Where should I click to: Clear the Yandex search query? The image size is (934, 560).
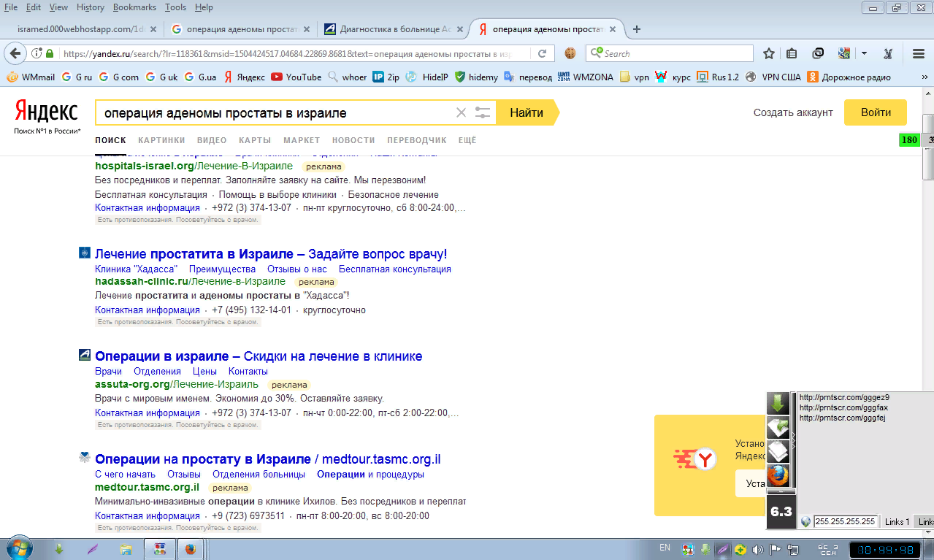pyautogui.click(x=461, y=112)
